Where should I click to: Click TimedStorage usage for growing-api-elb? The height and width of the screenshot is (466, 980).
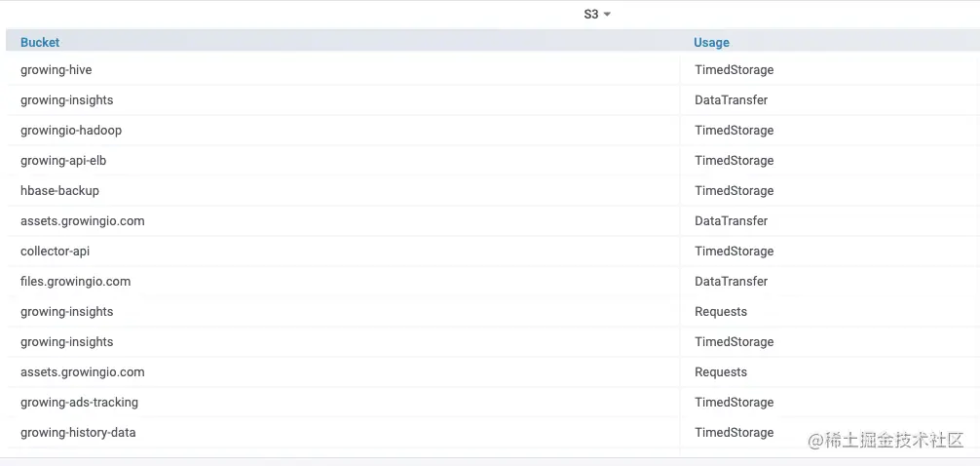(735, 161)
